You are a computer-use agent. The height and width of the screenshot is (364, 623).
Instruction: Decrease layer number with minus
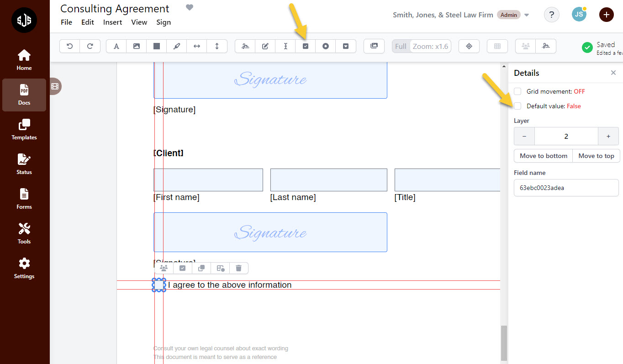click(524, 136)
